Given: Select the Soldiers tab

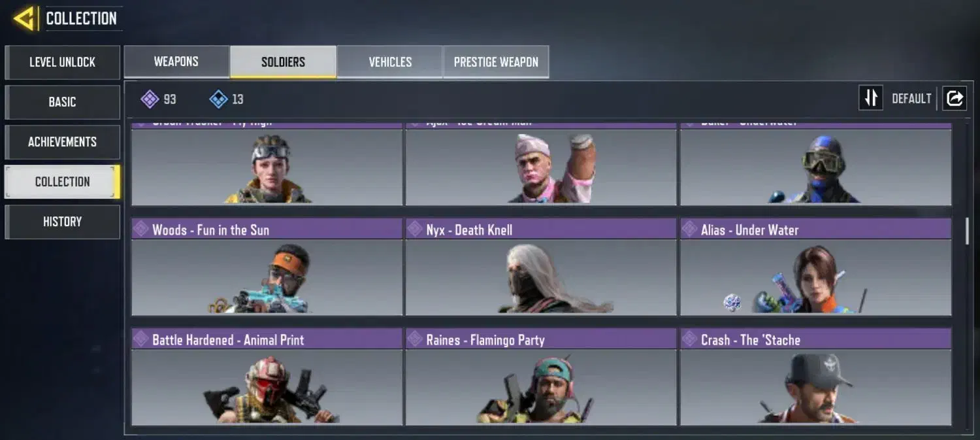Looking at the screenshot, I should [283, 62].
